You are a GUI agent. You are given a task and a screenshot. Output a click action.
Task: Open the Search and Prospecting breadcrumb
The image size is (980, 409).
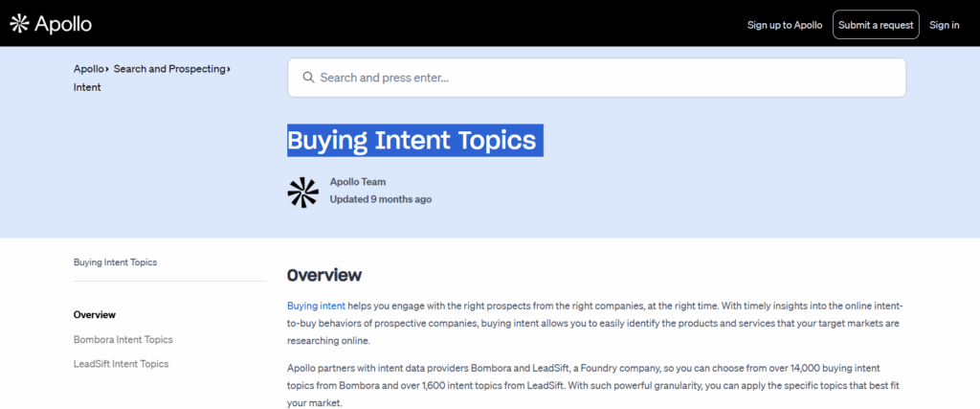coord(169,69)
